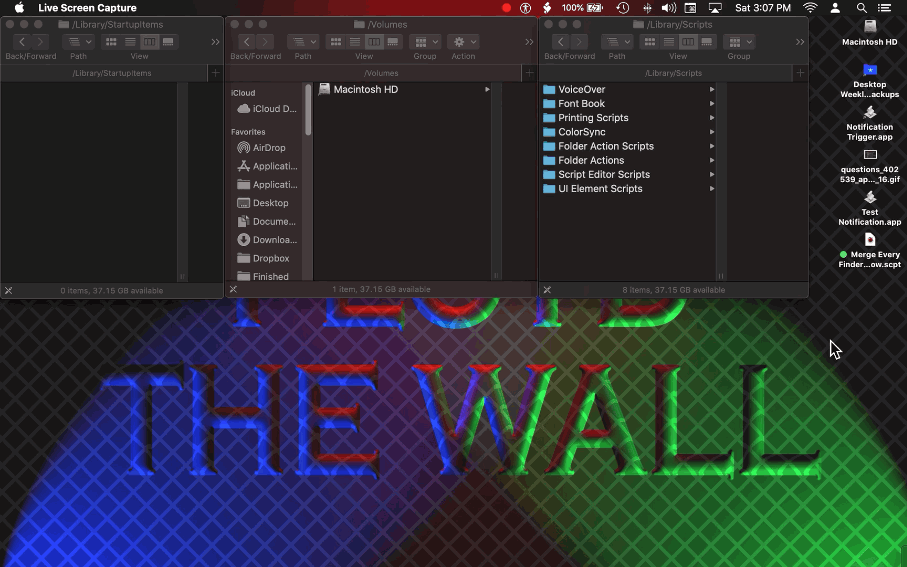Show hidden toolbar items in /Library/StartupItems window

[x=215, y=42]
